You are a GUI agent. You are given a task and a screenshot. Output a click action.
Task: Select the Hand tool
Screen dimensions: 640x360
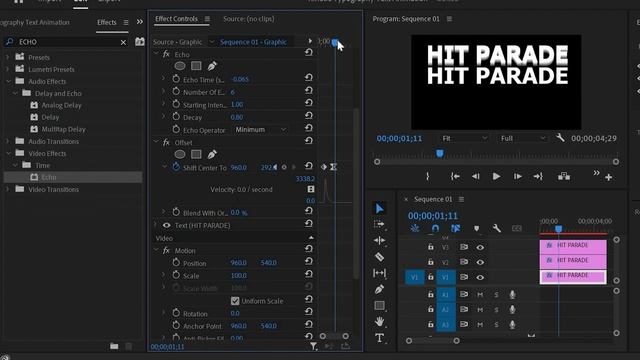pos(379,322)
